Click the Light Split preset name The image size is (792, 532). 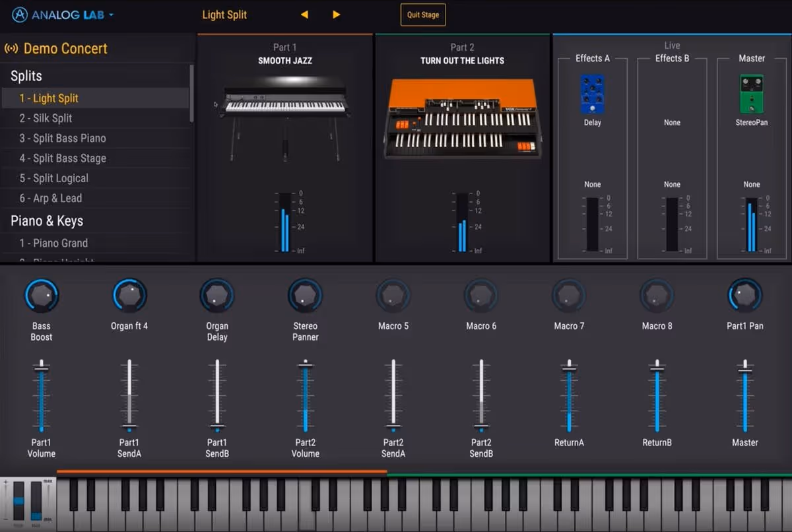[224, 15]
